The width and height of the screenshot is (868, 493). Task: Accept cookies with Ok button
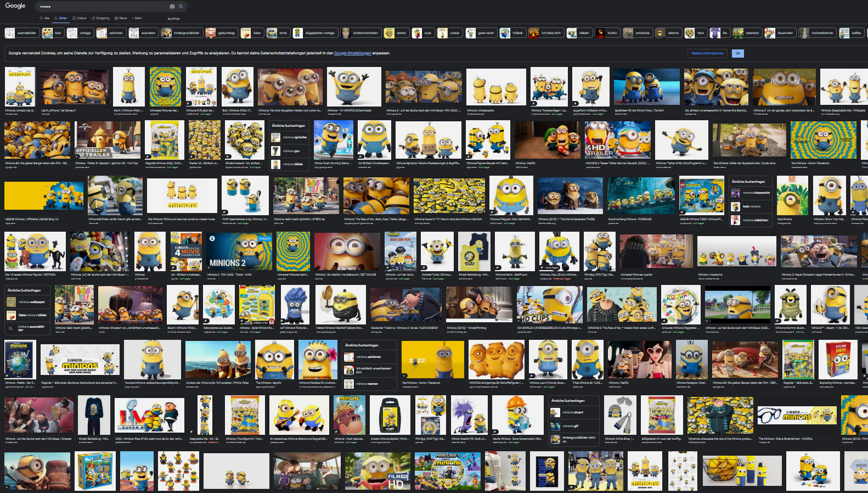pyautogui.click(x=737, y=53)
